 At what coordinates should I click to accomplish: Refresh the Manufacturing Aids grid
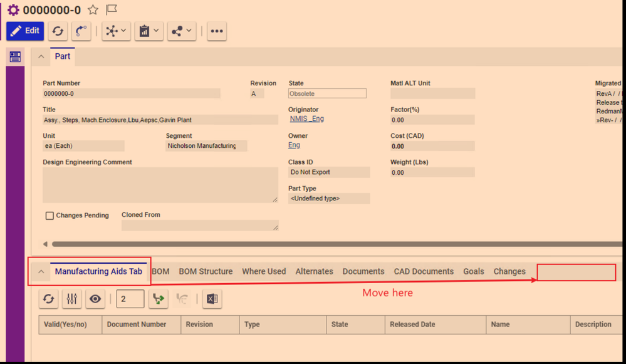point(48,299)
